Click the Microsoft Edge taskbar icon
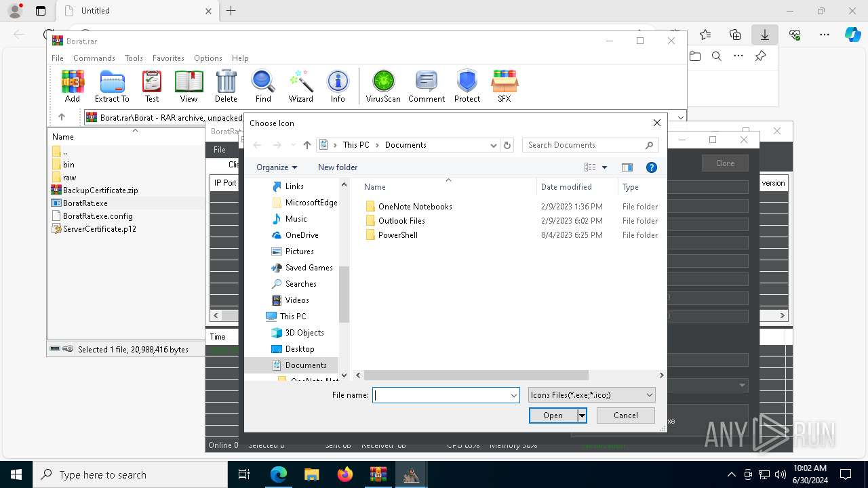 [x=279, y=474]
